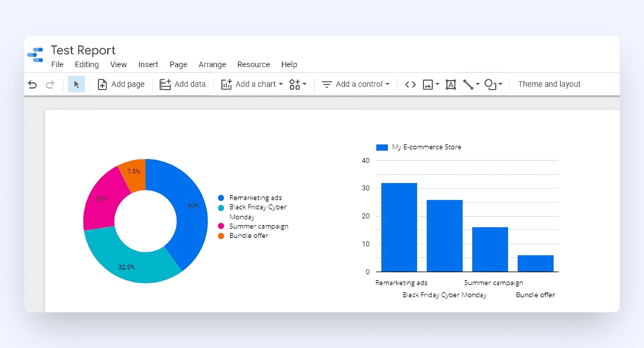644x348 pixels.
Task: Click the blue My E-commerce Store legend swatch
Action: tap(382, 147)
